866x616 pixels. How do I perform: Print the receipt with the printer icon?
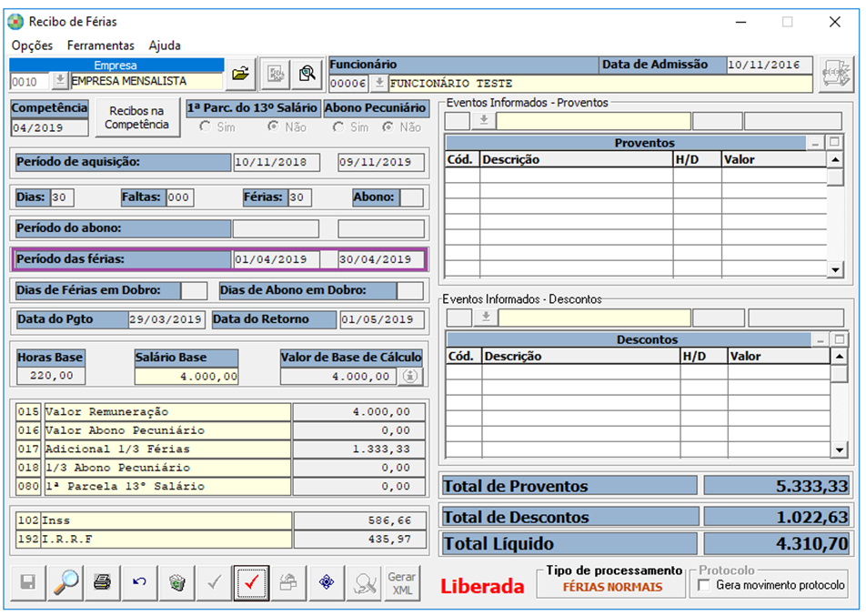coord(103,582)
